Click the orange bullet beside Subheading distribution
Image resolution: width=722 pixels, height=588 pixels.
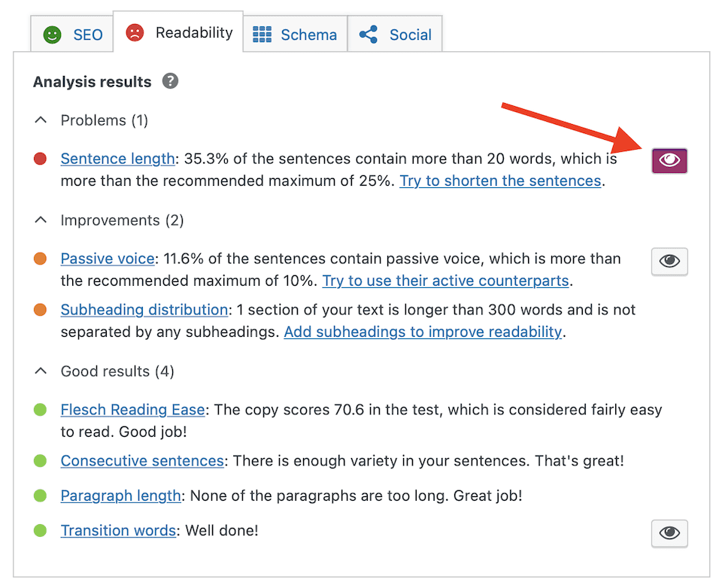40,310
